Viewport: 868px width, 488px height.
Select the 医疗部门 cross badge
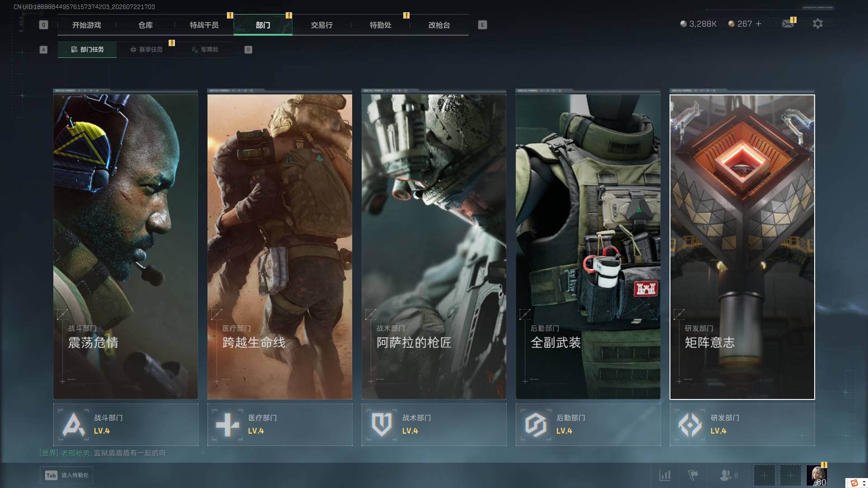coord(227,425)
